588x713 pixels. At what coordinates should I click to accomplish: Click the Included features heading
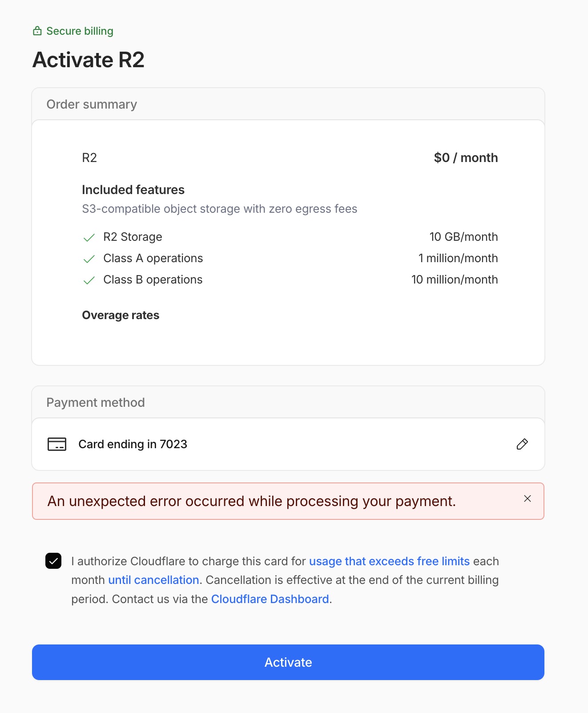pyautogui.click(x=133, y=190)
